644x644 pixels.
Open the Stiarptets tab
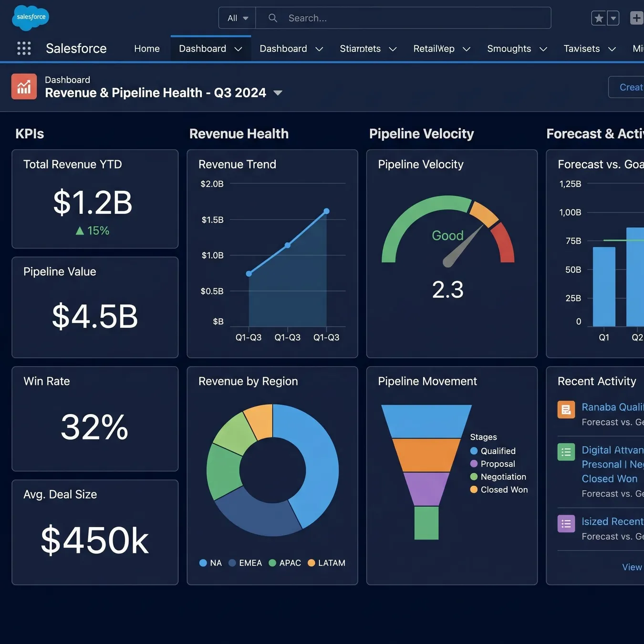[360, 49]
